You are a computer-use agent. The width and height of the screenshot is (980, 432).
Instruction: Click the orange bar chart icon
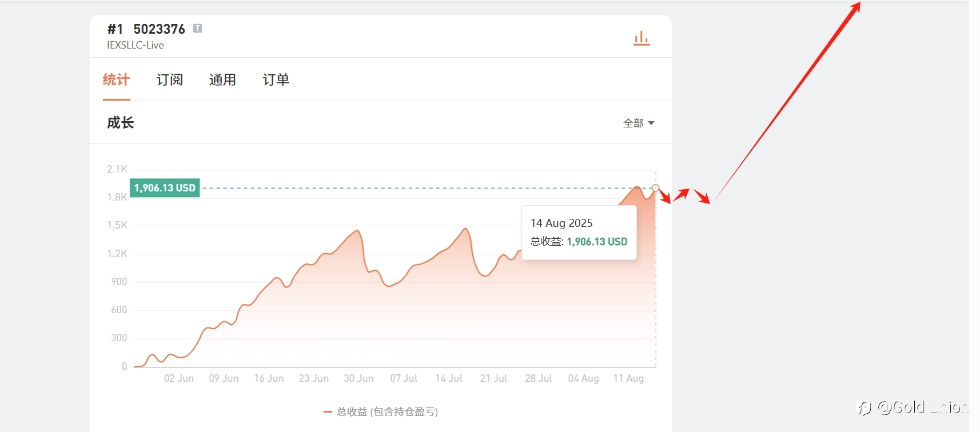click(642, 38)
